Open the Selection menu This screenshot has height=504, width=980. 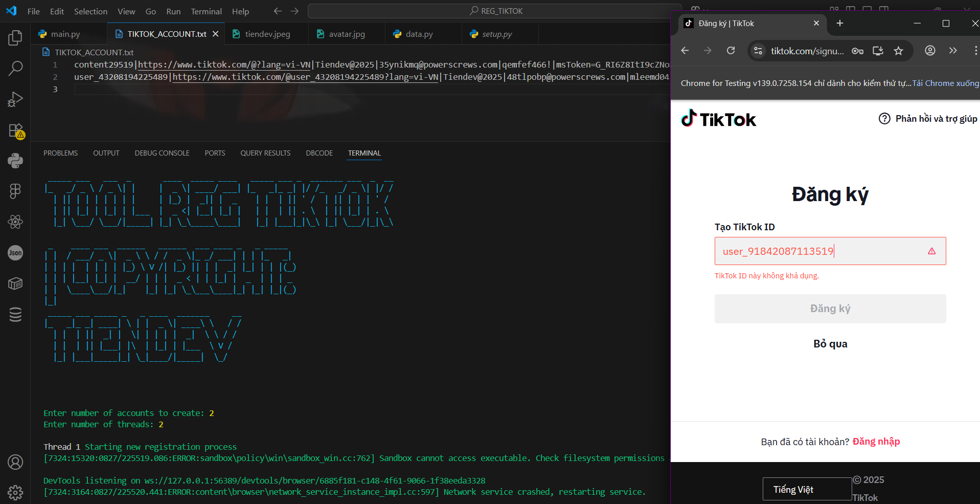90,11
